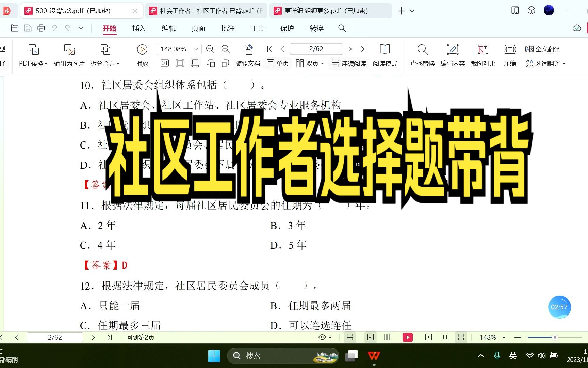Open 查找替换 find and replace
Screen dimensions: 588x368
422,55
